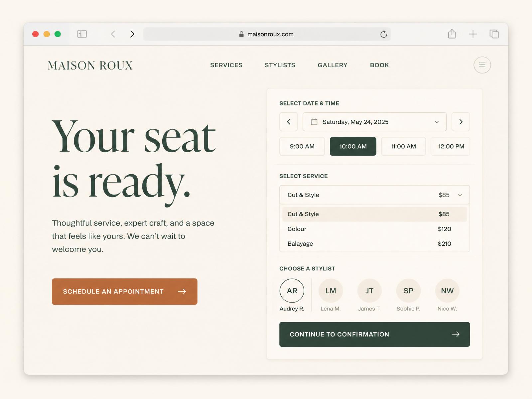The image size is (532, 399).
Task: Select the 9:00 AM time slot
Action: click(x=302, y=146)
